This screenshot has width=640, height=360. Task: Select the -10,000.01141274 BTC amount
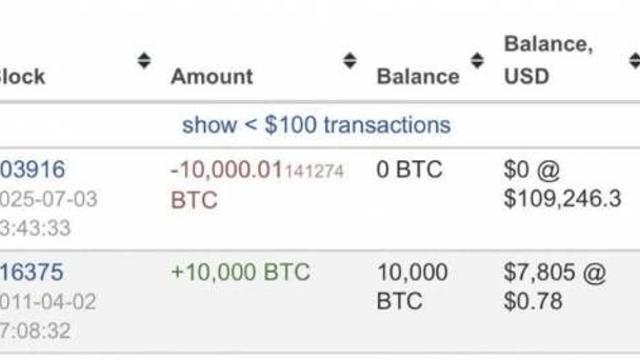click(x=257, y=184)
